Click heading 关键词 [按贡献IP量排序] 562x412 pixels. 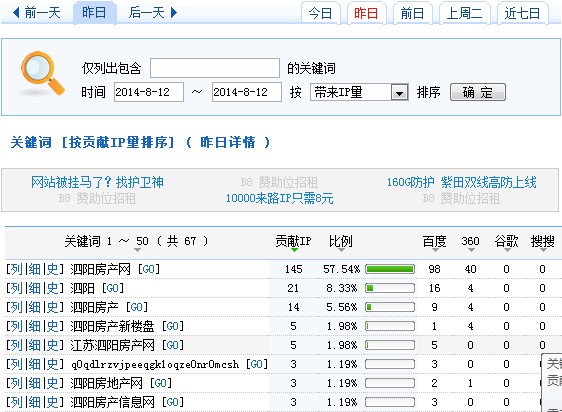pyautogui.click(x=92, y=142)
